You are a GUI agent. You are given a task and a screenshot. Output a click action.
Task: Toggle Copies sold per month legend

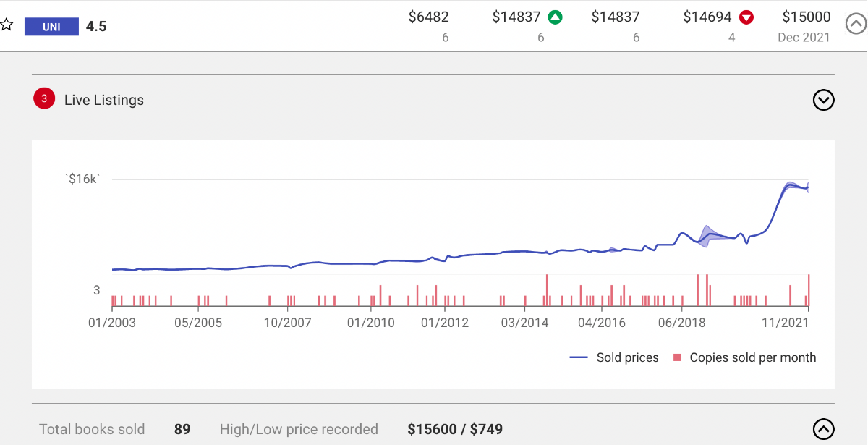(745, 357)
